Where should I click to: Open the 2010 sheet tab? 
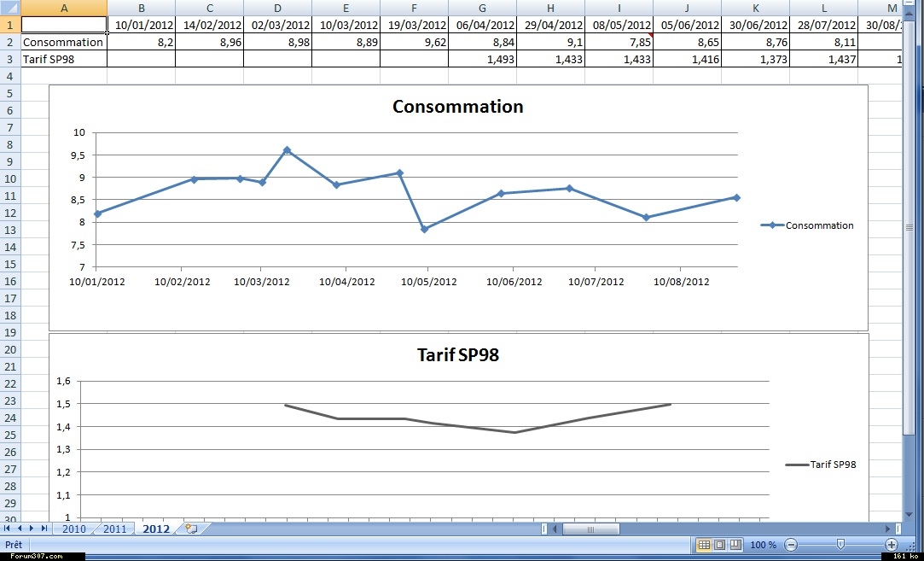[74, 529]
